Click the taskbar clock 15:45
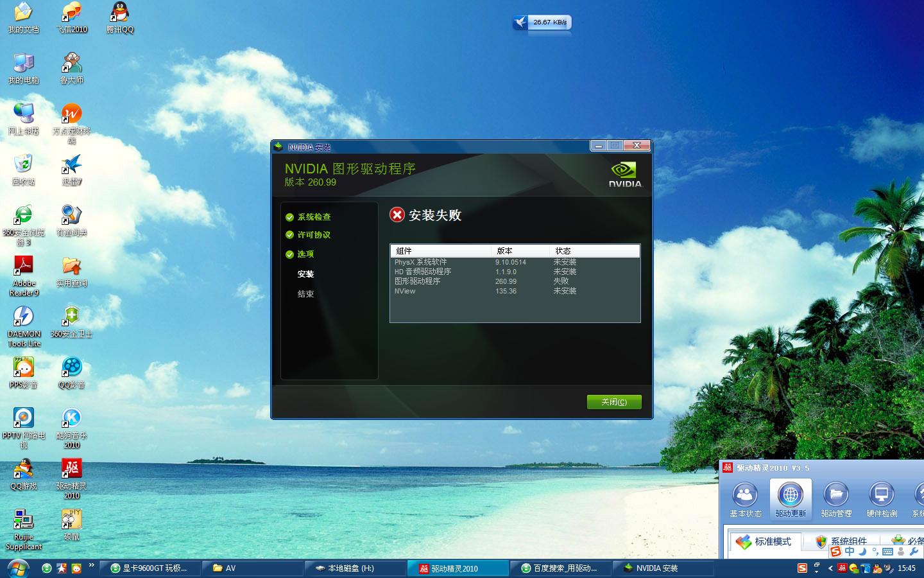The height and width of the screenshot is (578, 924). coord(907,568)
